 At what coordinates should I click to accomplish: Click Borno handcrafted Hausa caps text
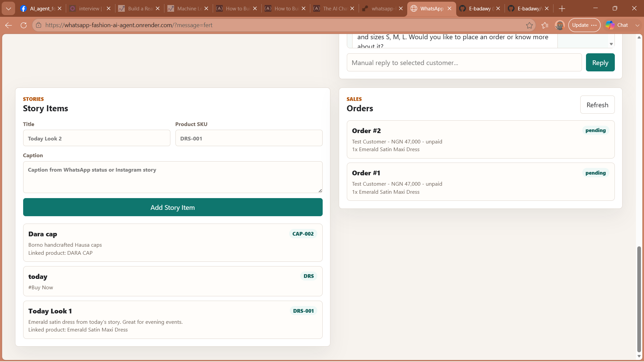pos(65,245)
